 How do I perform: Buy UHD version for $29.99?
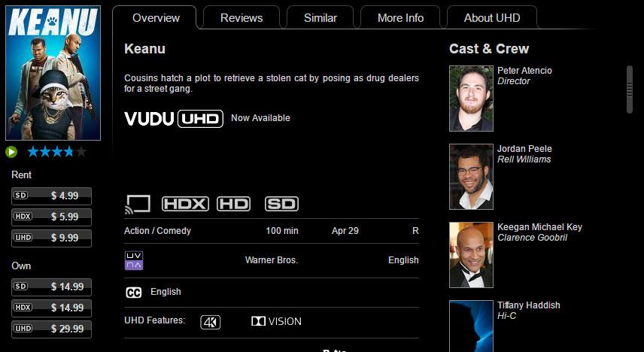(51, 329)
